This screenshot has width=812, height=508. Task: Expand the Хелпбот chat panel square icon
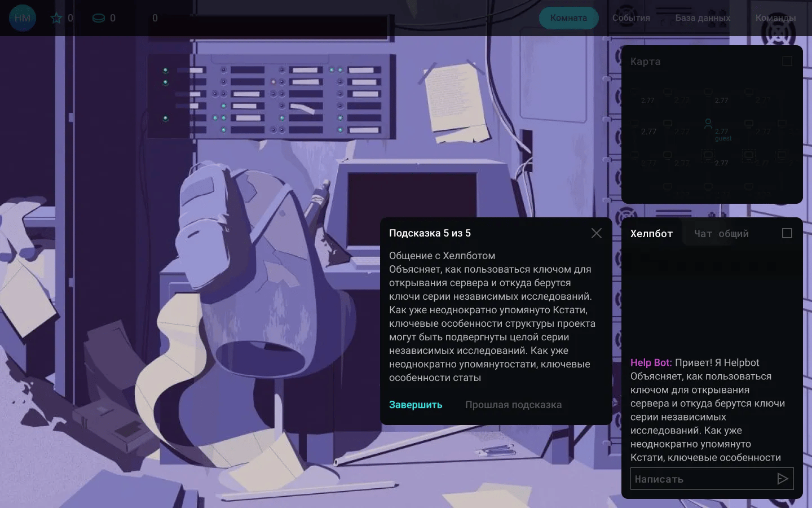(x=787, y=233)
